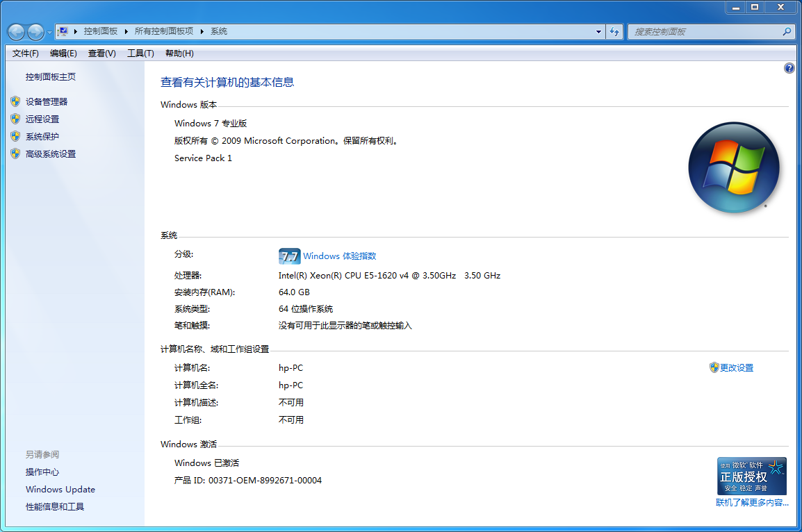Click shield icon beside 设备管理器
The image size is (802, 532).
(x=15, y=101)
